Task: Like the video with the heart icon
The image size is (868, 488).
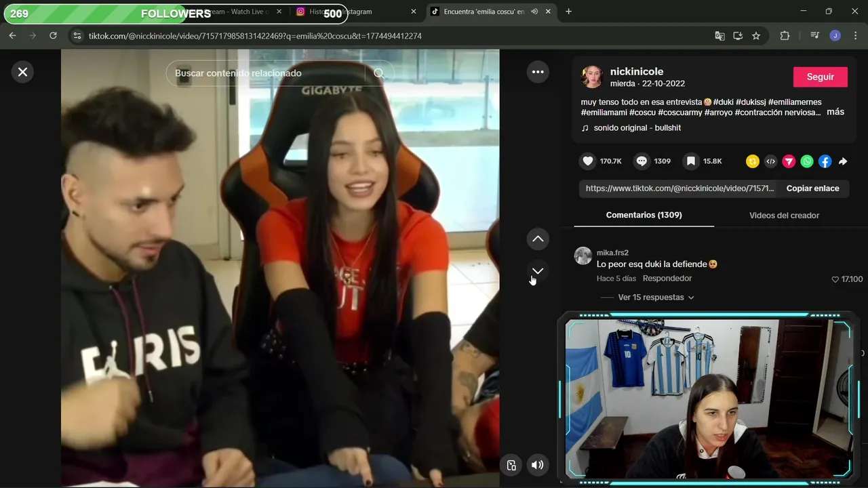Action: coord(588,161)
